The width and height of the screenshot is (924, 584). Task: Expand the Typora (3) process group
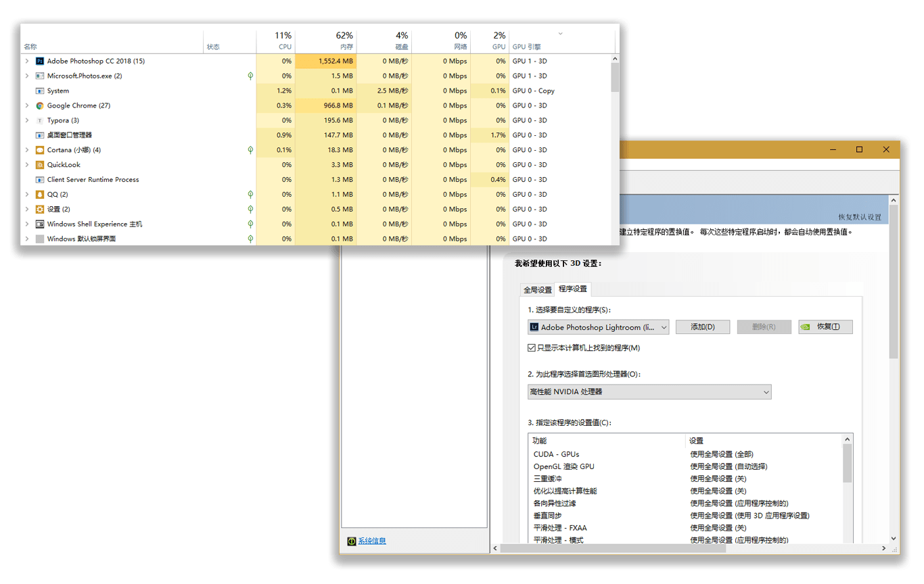pyautogui.click(x=27, y=120)
